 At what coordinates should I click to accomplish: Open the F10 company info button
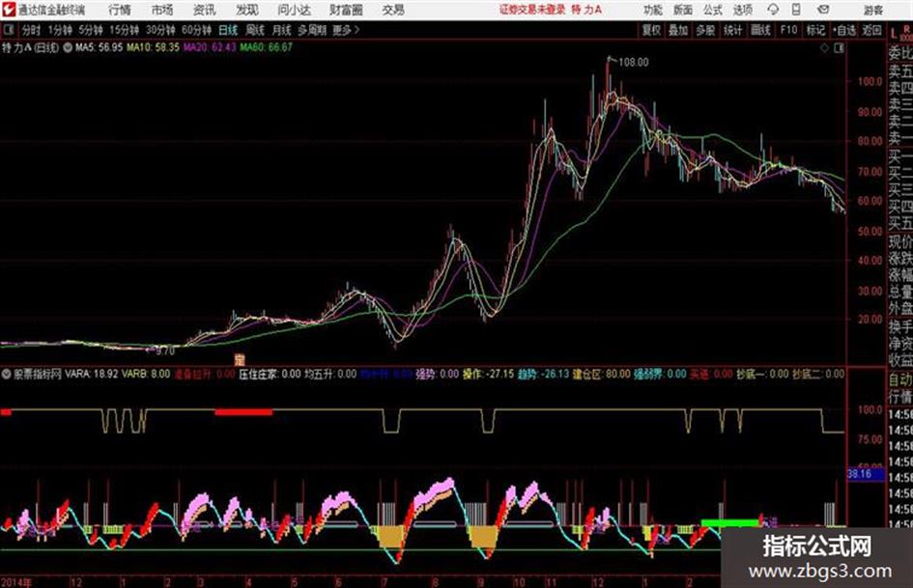point(788,30)
